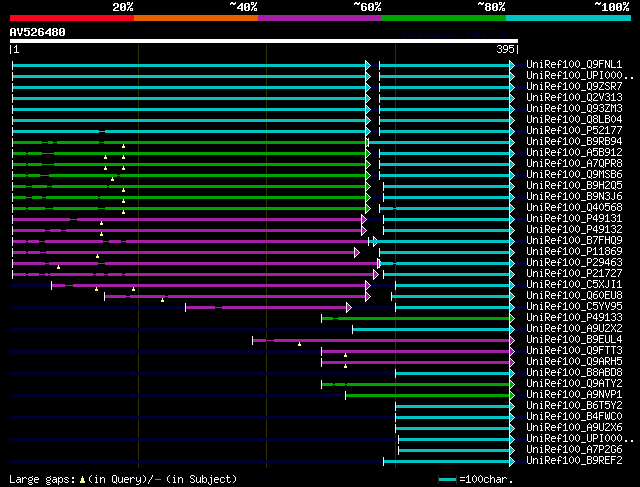The height and width of the screenshot is (487, 640).
Task: Click the purple arrowhead ending C5YV95's first segment
Action: pos(349,307)
